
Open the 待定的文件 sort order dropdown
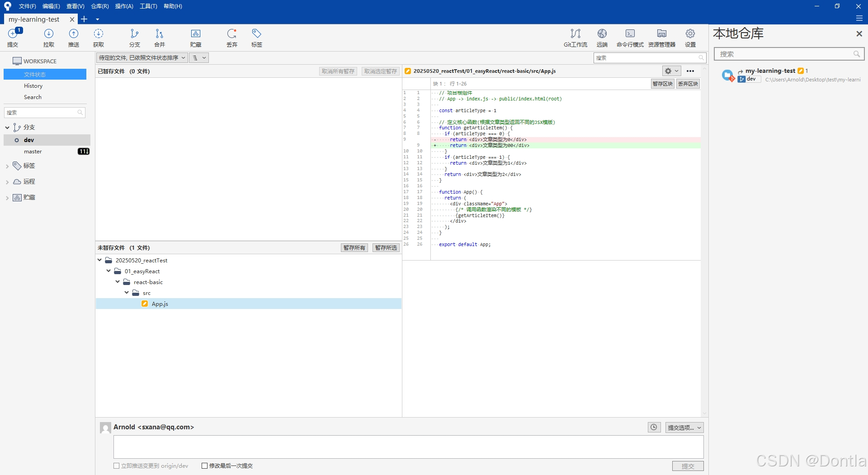pos(141,57)
